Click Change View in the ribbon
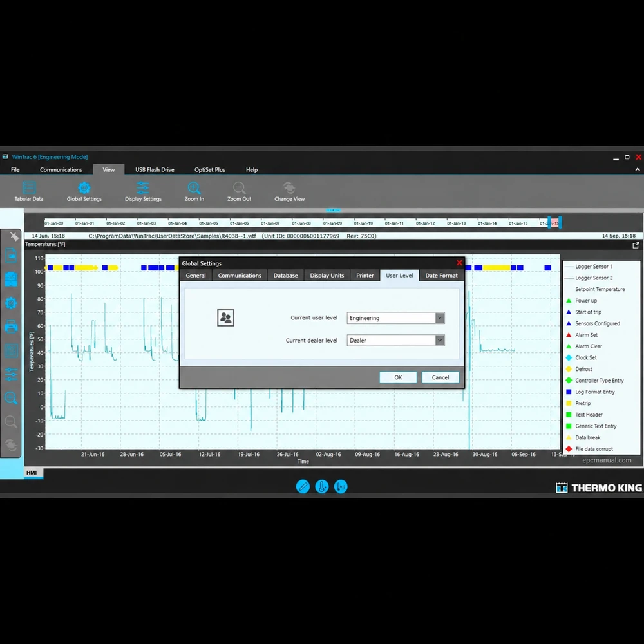Screen dimensions: 644x644 (x=289, y=191)
